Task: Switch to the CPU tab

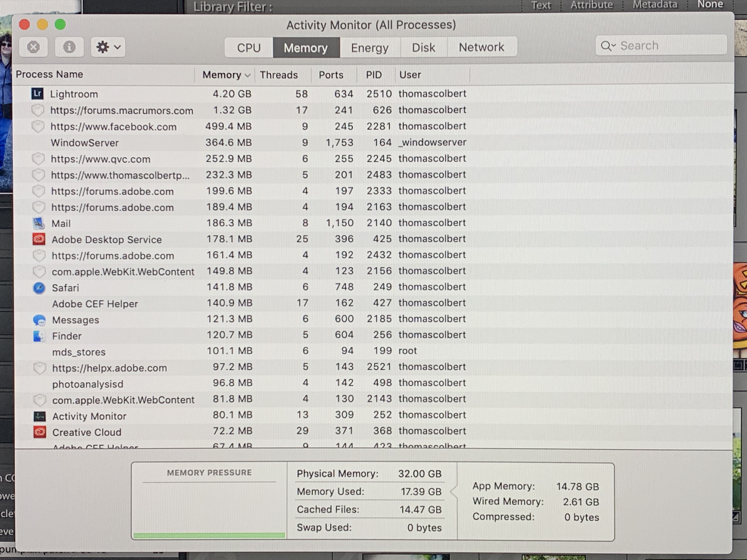Action: 249,48
